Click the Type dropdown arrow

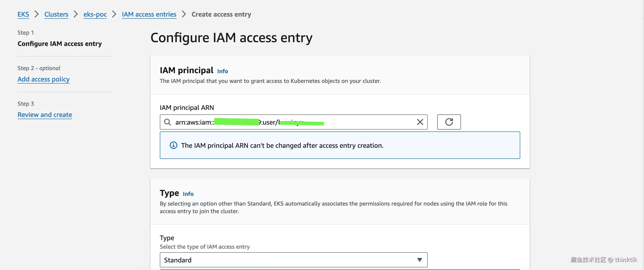(419, 260)
